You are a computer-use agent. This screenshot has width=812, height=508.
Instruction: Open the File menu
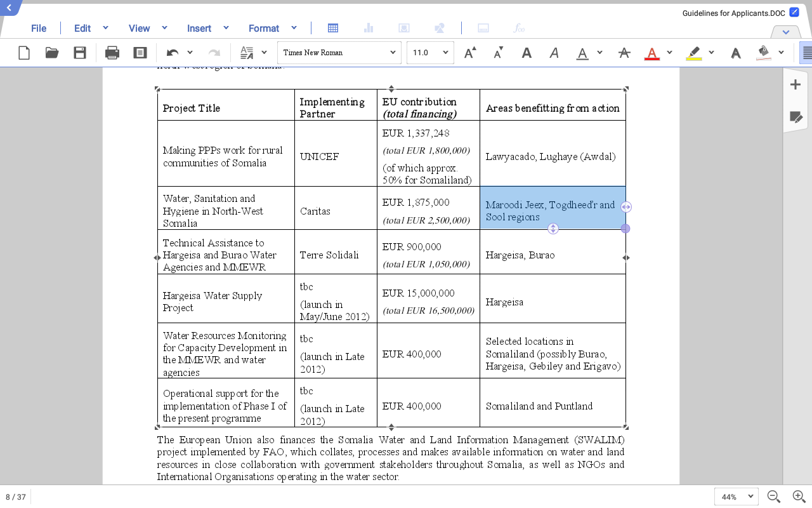(x=39, y=28)
